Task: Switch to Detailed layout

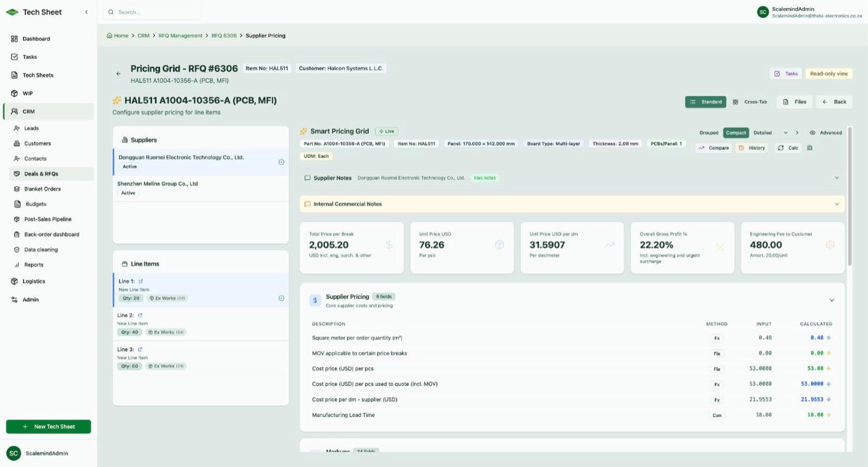Action: [763, 133]
